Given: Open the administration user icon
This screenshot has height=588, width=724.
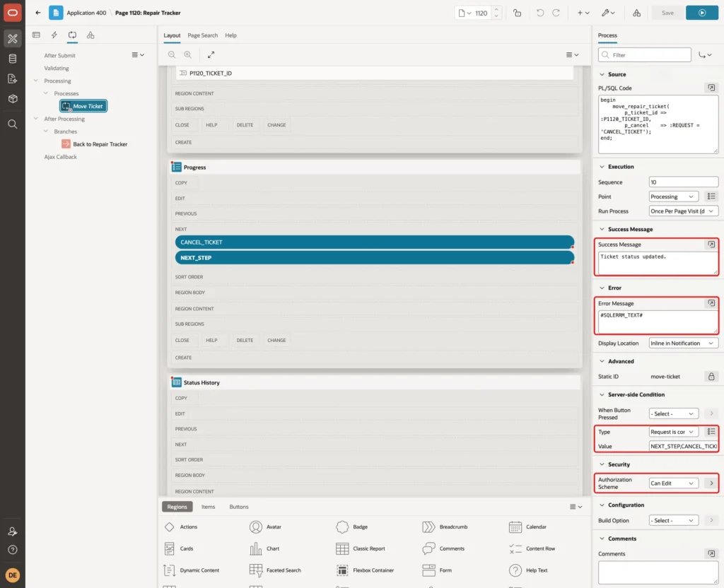Looking at the screenshot, I should point(13,531).
